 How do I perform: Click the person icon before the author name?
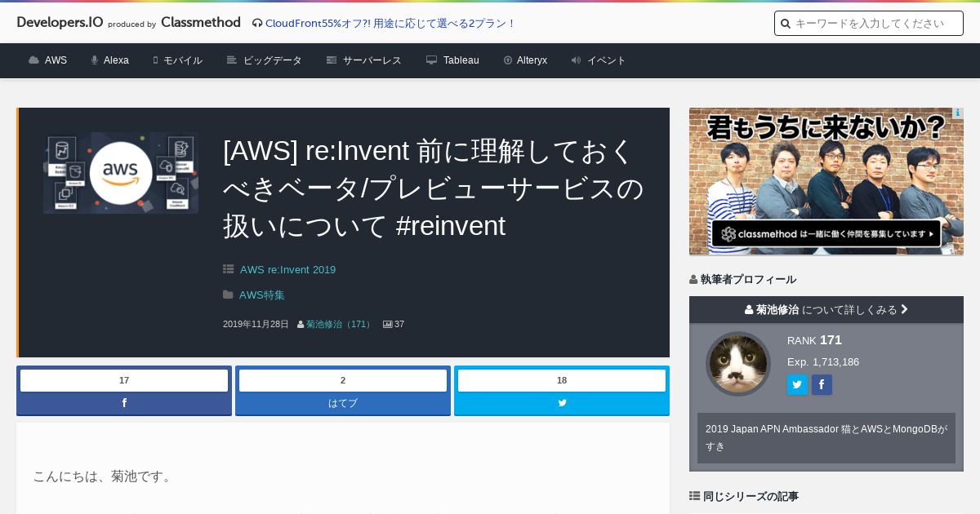[x=301, y=324]
